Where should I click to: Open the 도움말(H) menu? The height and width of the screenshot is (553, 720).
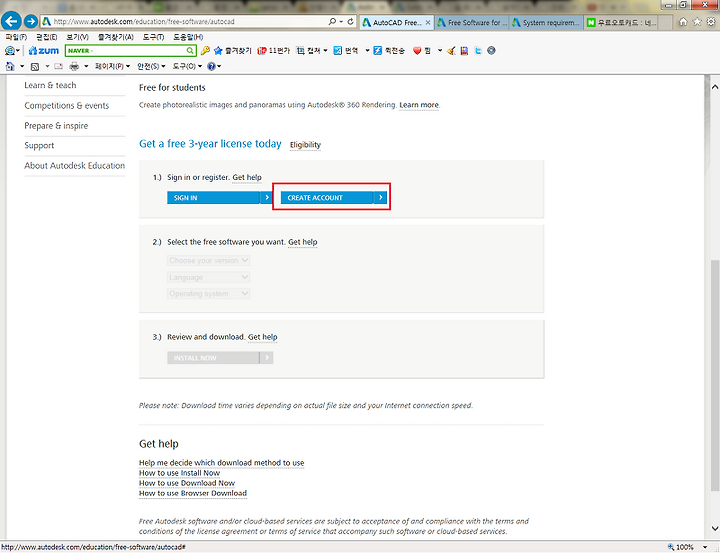[188, 37]
